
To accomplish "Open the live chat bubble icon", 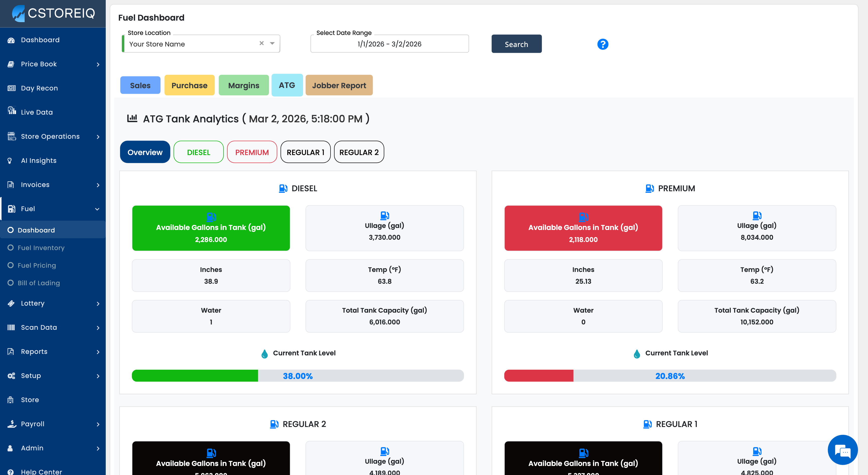I will pos(842,450).
